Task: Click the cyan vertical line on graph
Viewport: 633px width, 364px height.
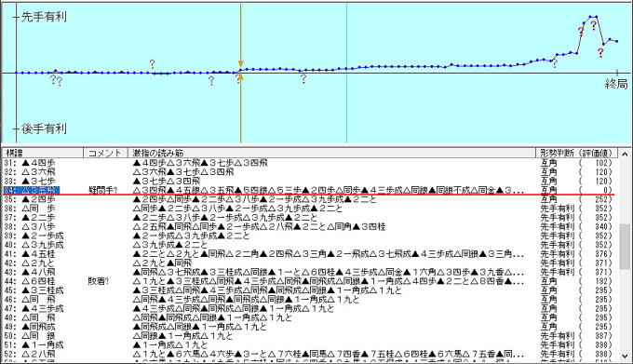Action: (346, 73)
